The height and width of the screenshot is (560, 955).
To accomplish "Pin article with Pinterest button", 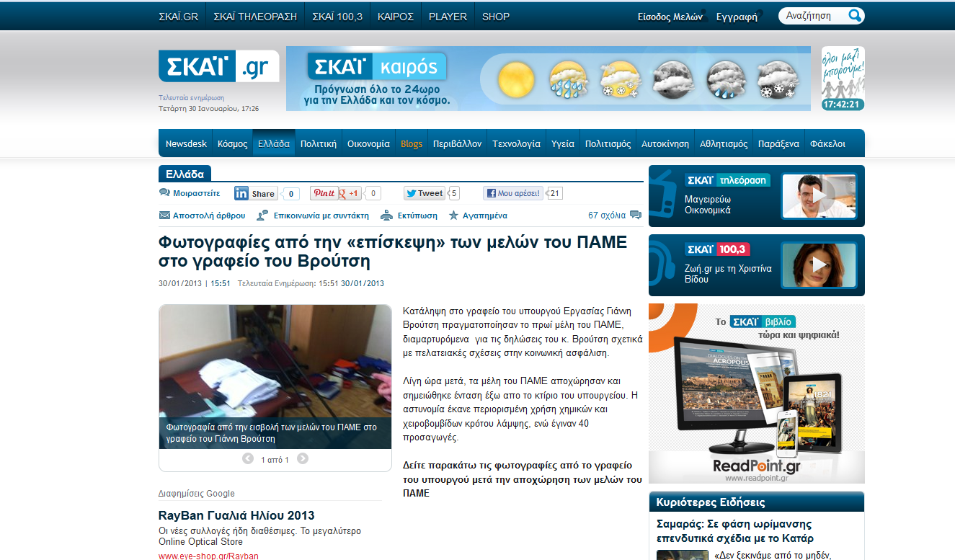I will click(x=324, y=193).
